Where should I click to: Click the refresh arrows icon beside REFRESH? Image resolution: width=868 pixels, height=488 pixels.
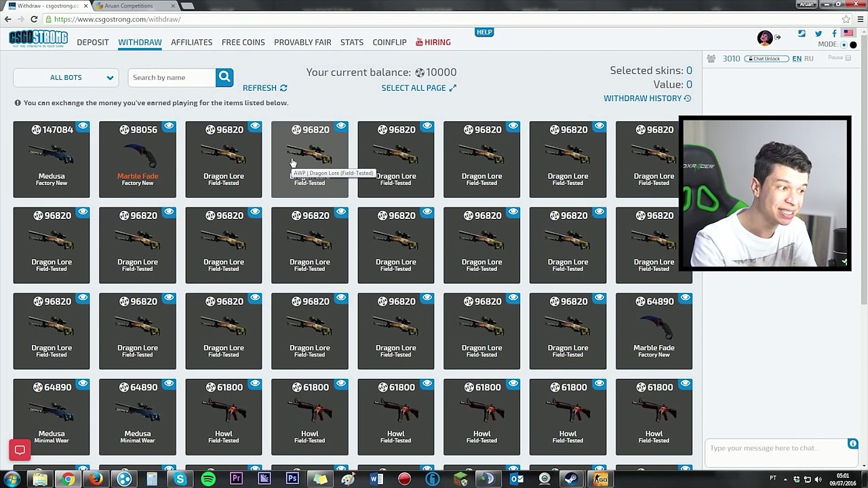(x=283, y=88)
